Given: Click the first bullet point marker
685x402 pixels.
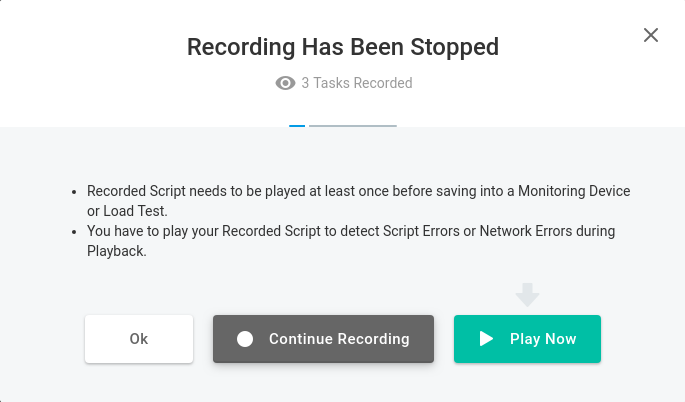Looking at the screenshot, I should (x=74, y=192).
